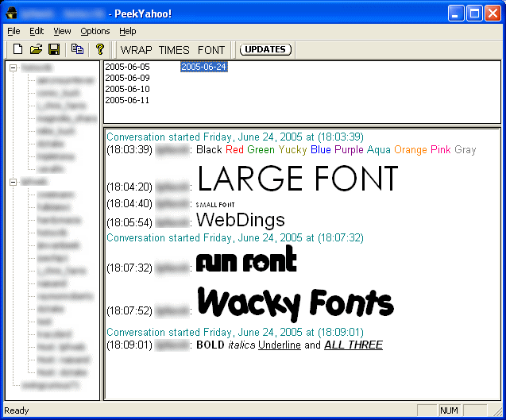Open the Edit menu
Viewport: 506px width, 420px height.
click(x=37, y=31)
